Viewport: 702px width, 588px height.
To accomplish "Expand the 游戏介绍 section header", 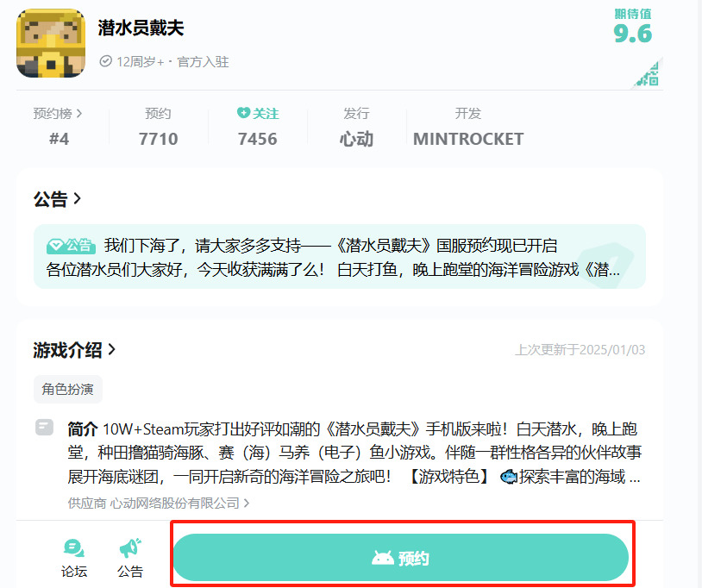I will [74, 350].
